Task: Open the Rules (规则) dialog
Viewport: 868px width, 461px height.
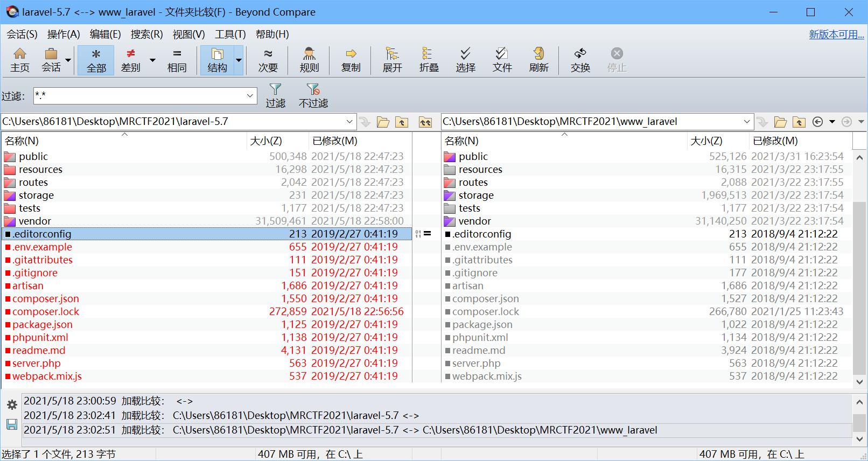Action: pos(309,60)
